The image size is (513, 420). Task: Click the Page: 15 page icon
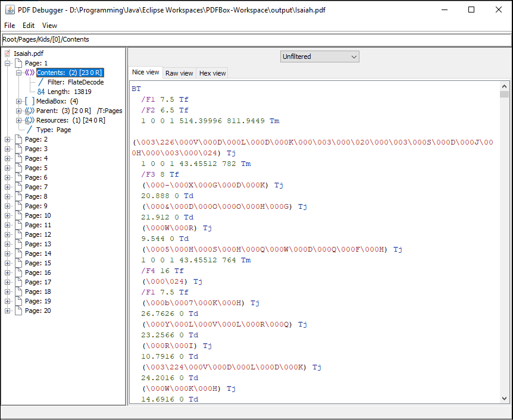coord(18,263)
